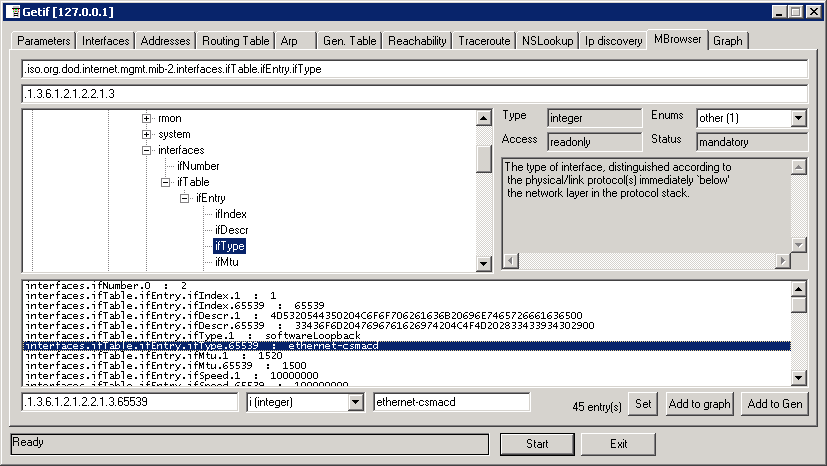Click the Add to Gen button

click(774, 403)
